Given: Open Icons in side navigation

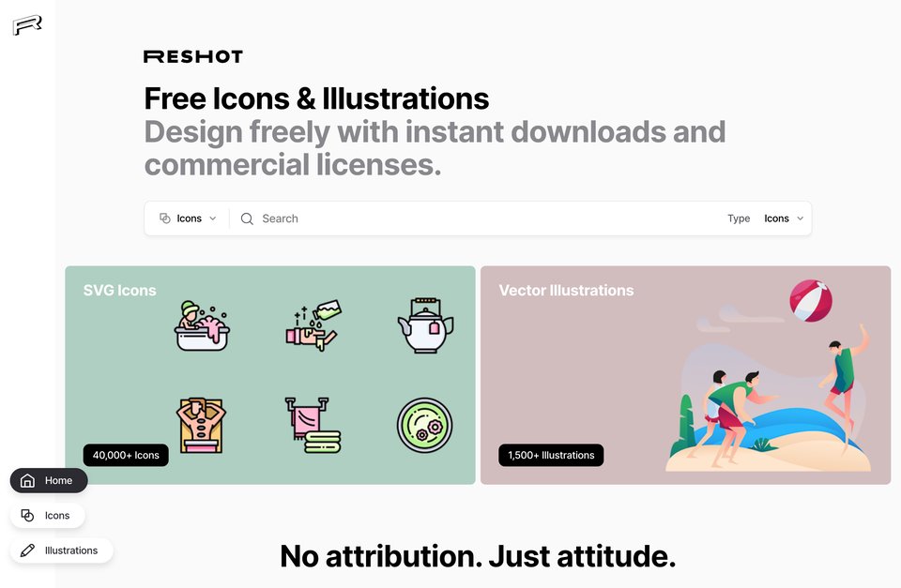Looking at the screenshot, I should coord(48,516).
